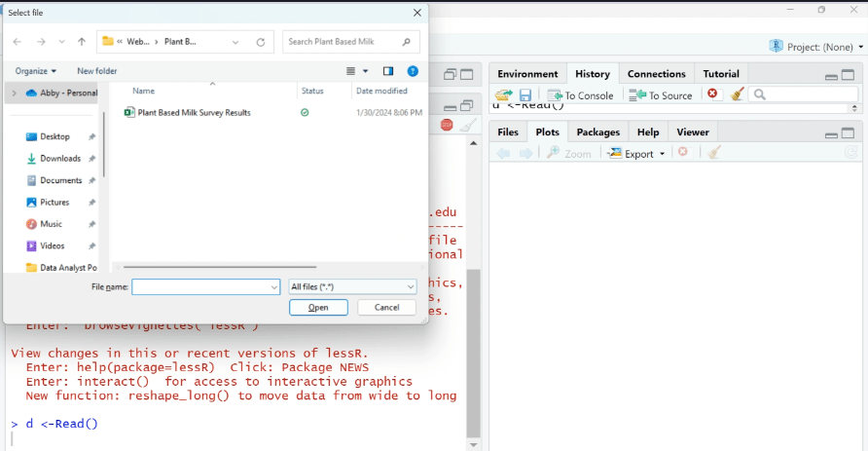868x451 pixels.
Task: Click the Cancel button in file dialog
Action: [x=386, y=308]
